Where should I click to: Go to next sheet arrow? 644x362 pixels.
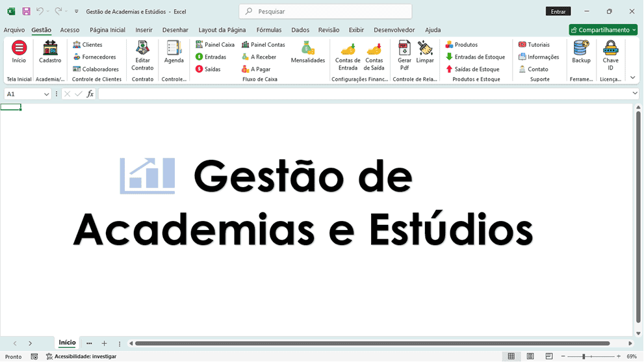(31, 344)
